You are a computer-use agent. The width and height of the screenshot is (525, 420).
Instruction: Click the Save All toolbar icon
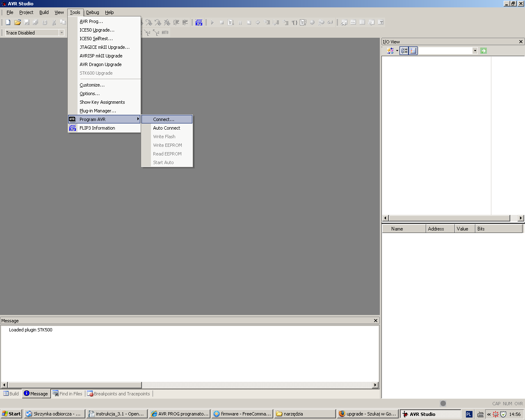click(36, 23)
